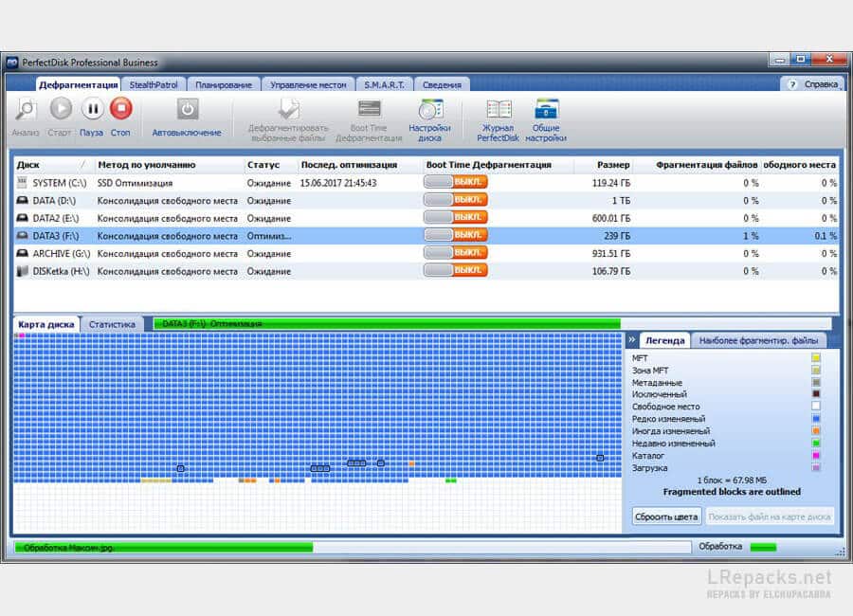Click the Каталог magenta swatch

point(815,455)
